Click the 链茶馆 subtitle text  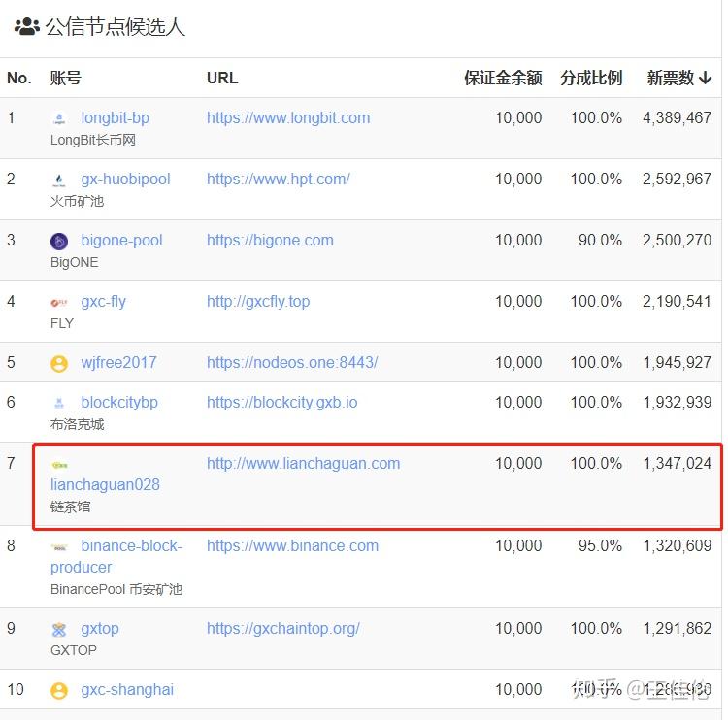point(71,507)
